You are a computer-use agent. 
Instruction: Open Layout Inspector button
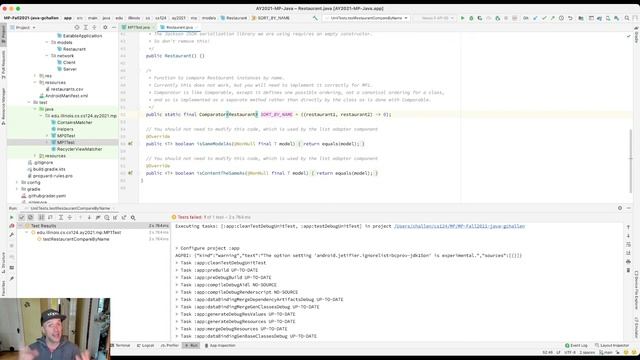coord(612,345)
